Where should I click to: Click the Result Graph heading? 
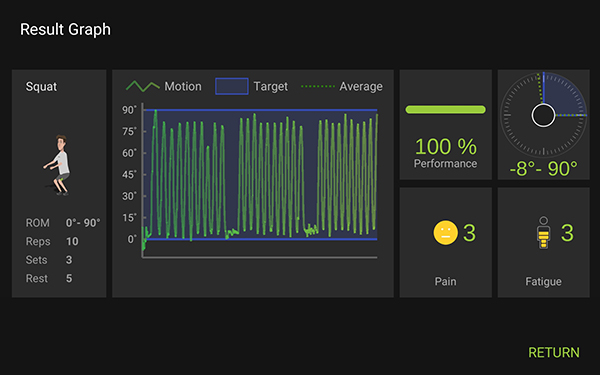coord(65,29)
